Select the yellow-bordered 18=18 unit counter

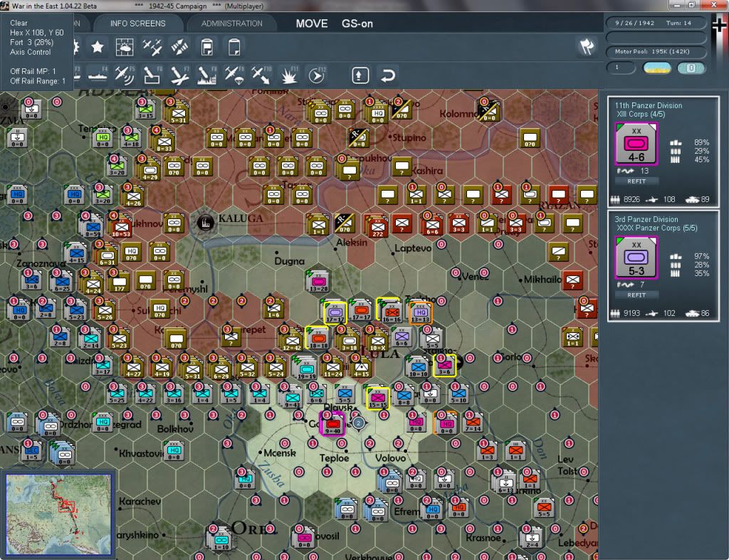(x=318, y=339)
